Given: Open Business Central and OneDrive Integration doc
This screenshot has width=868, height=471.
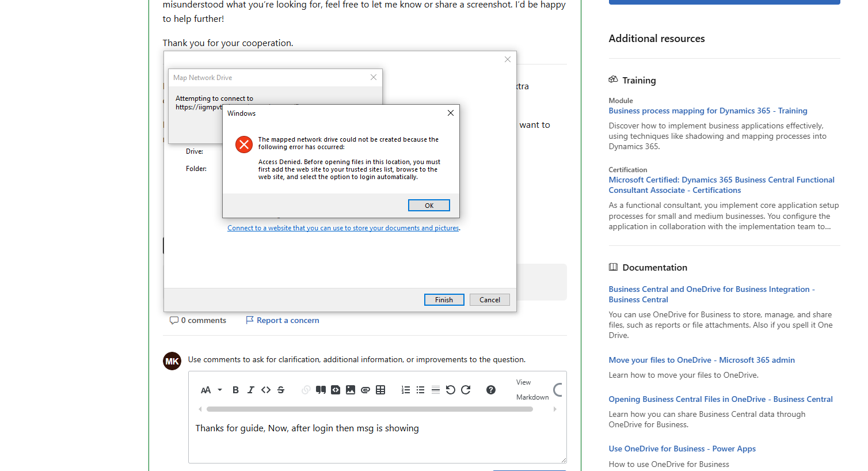Looking at the screenshot, I should coord(712,294).
